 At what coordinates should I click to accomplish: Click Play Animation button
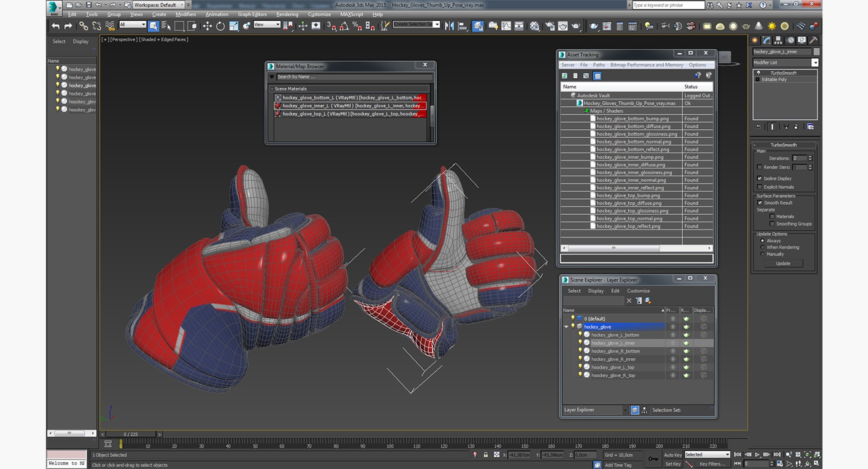coord(757,455)
